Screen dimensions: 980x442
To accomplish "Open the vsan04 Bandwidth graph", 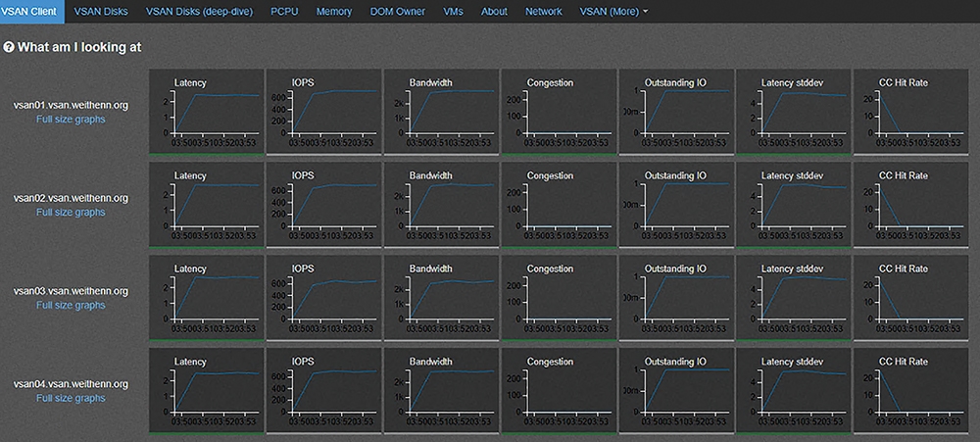I will click(x=441, y=391).
